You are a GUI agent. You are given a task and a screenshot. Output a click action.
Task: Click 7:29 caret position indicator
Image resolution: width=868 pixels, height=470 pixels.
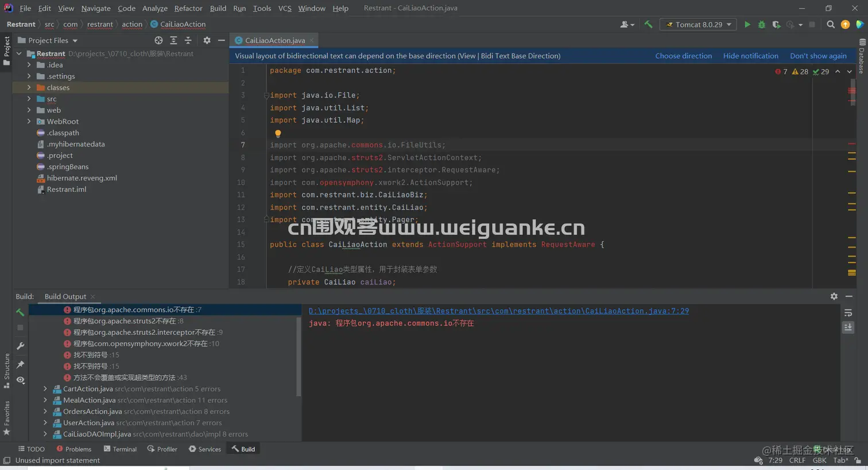[775, 460]
